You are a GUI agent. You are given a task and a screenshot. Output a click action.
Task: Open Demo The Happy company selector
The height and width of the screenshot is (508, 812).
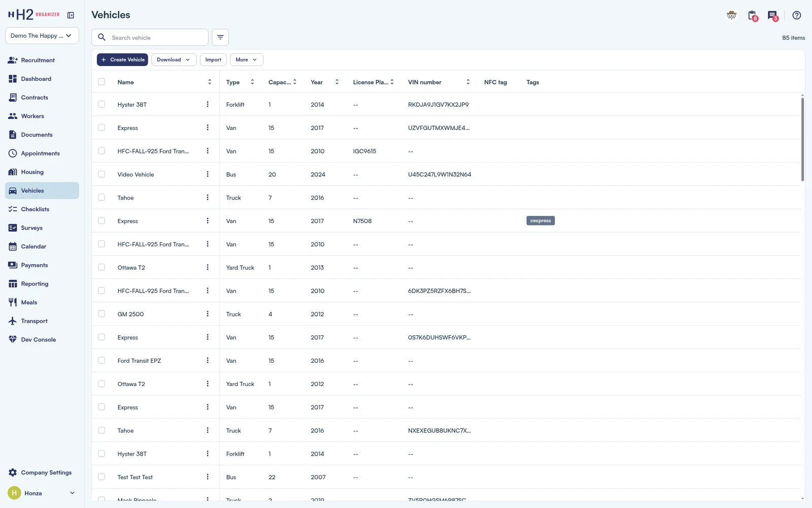[x=42, y=36]
